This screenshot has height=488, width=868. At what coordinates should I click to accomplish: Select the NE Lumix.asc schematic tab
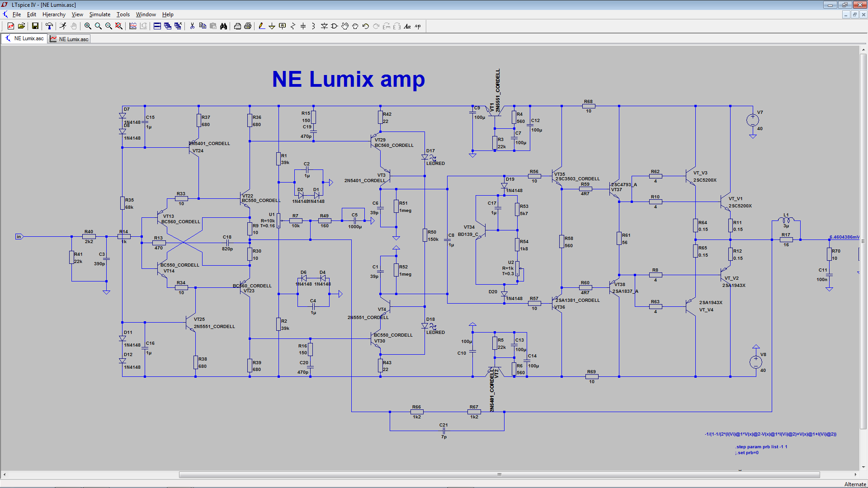25,39
